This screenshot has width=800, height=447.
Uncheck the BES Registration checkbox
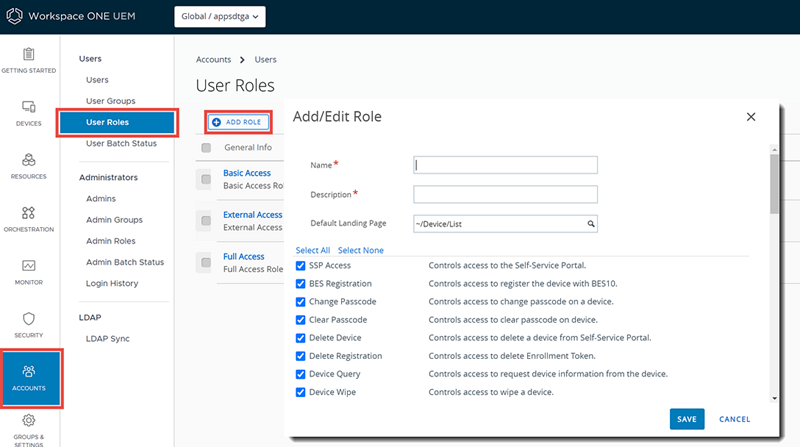click(x=301, y=284)
